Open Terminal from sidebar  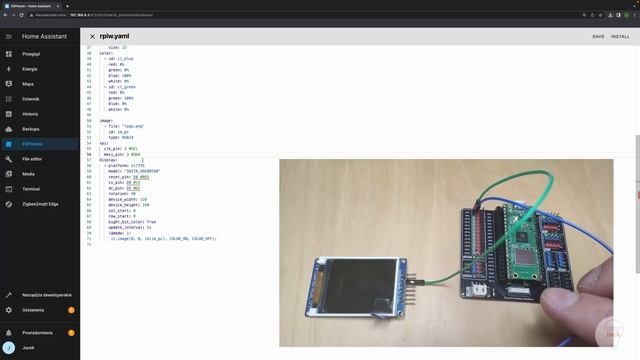[x=31, y=189]
